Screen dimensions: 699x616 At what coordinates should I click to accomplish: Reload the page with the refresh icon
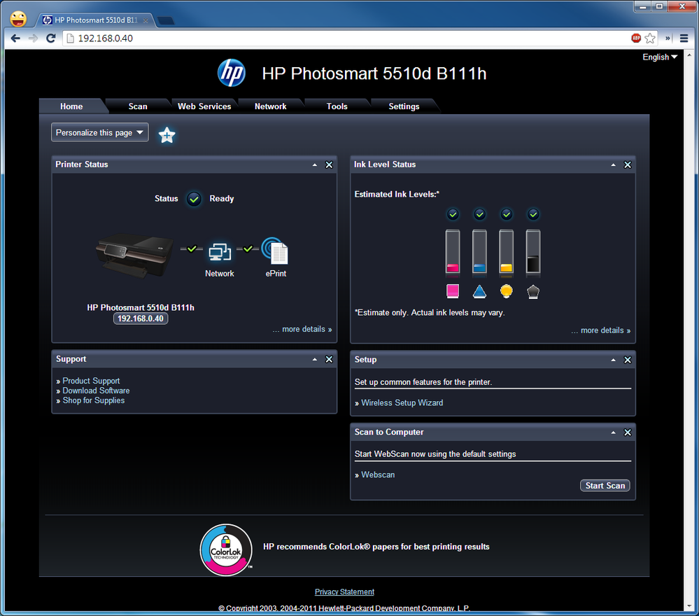[x=51, y=38]
